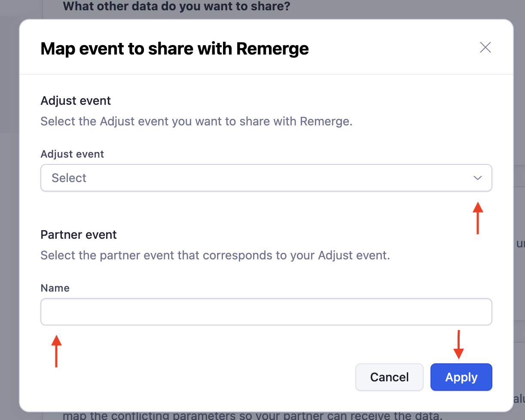
Task: Click the "What other data do you want to share?" heading
Action: [x=176, y=6]
